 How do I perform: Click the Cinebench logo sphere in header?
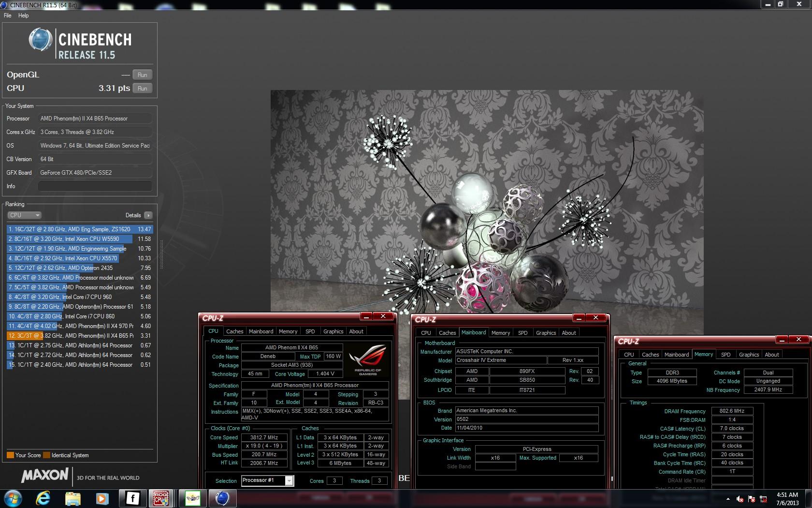click(x=41, y=40)
